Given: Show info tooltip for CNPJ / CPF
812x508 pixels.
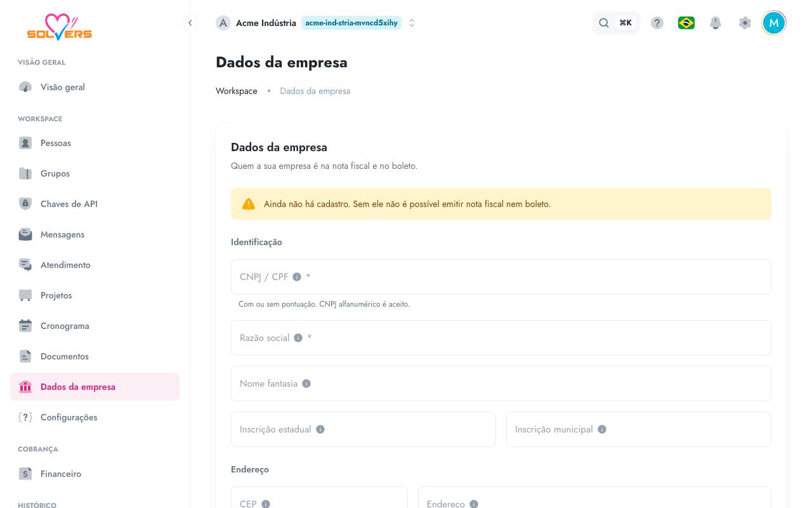Looking at the screenshot, I should click(x=297, y=277).
